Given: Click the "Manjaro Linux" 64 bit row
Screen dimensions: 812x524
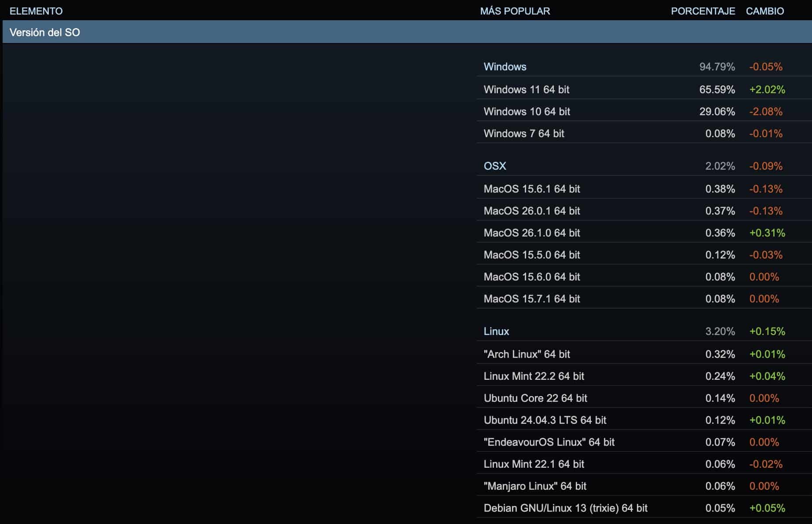Looking at the screenshot, I should point(644,486).
